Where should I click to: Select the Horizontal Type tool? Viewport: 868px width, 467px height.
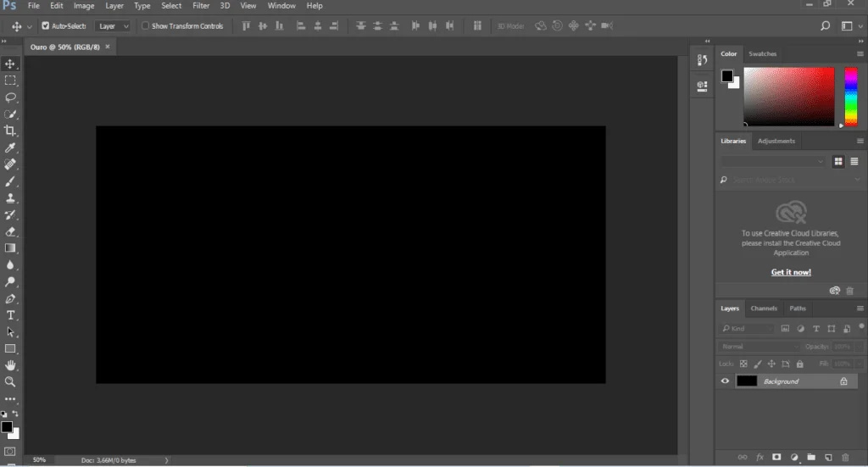click(10, 315)
